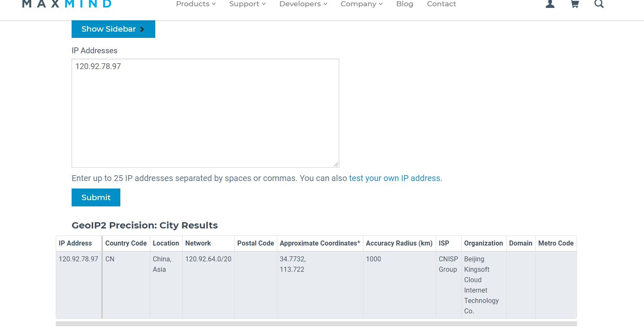Viewport: 644px width, 330px height.
Task: Open the shopping cart icon
Action: (x=574, y=4)
